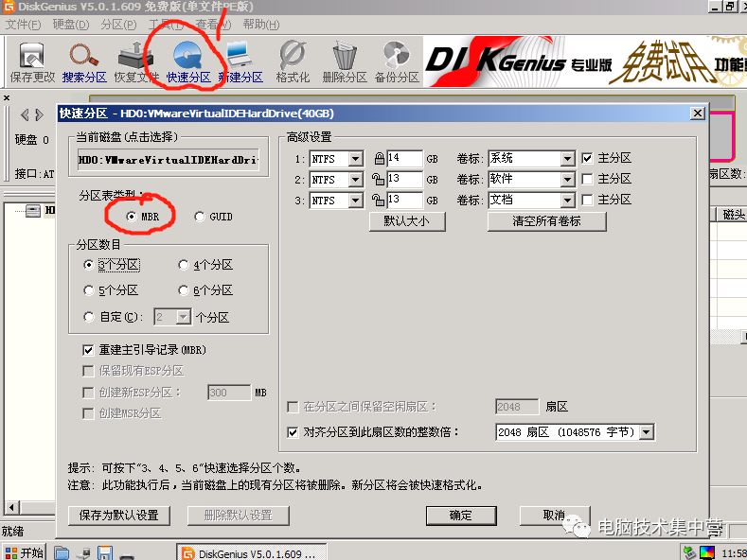Click the 取消 cancel button
The image size is (747, 560).
[554, 516]
